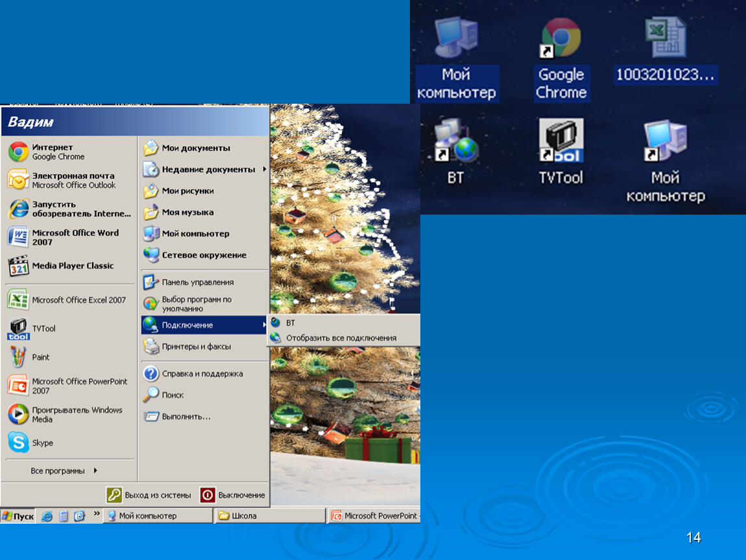Expand the Подключение submenu
746x560 pixels.
(x=204, y=325)
